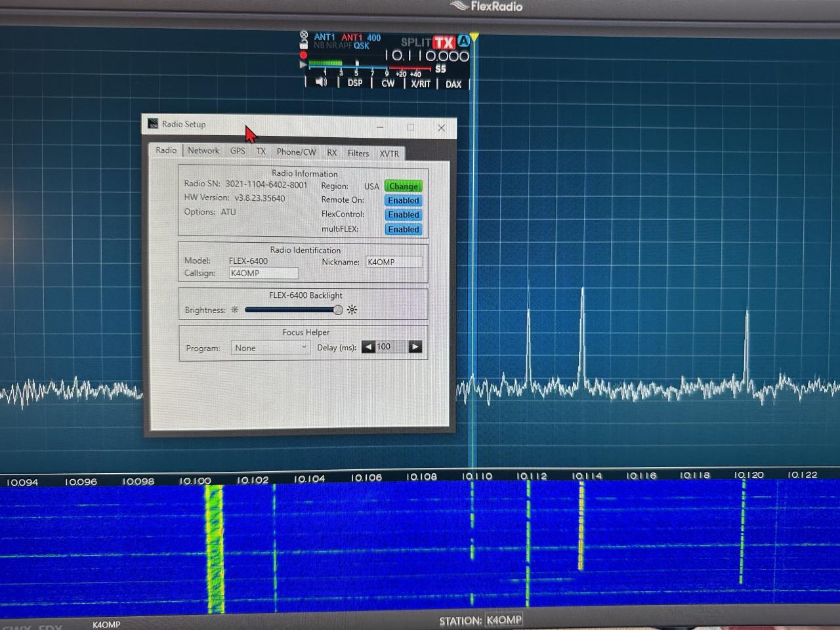
Task: Click the 10.110.000 frequency display
Action: (x=427, y=56)
